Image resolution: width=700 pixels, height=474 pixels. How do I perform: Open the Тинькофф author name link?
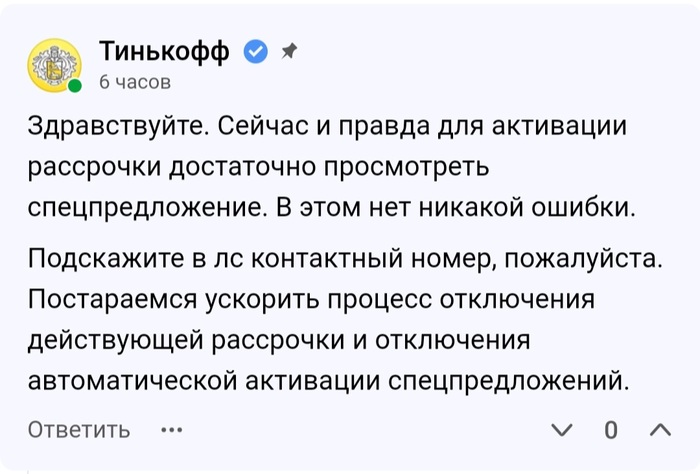point(164,51)
